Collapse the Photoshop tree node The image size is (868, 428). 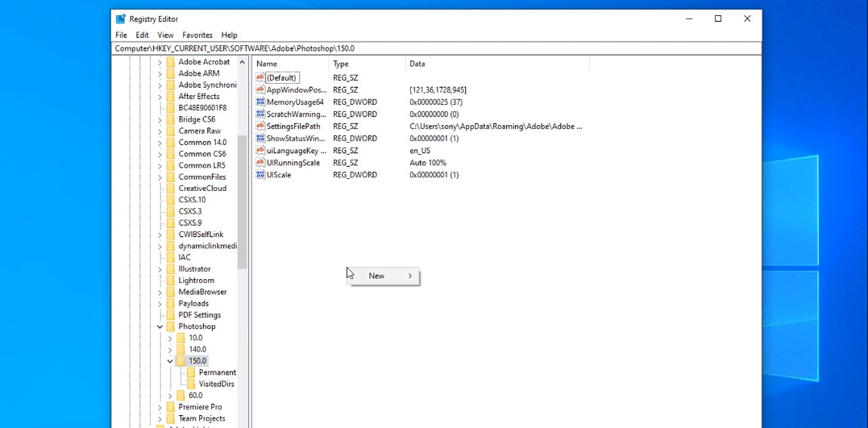pyautogui.click(x=160, y=327)
